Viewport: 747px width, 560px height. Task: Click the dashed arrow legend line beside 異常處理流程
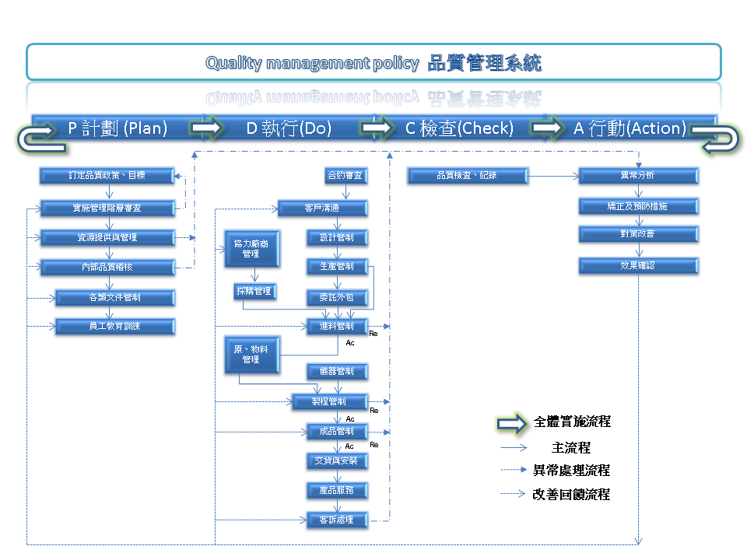pyautogui.click(x=514, y=470)
